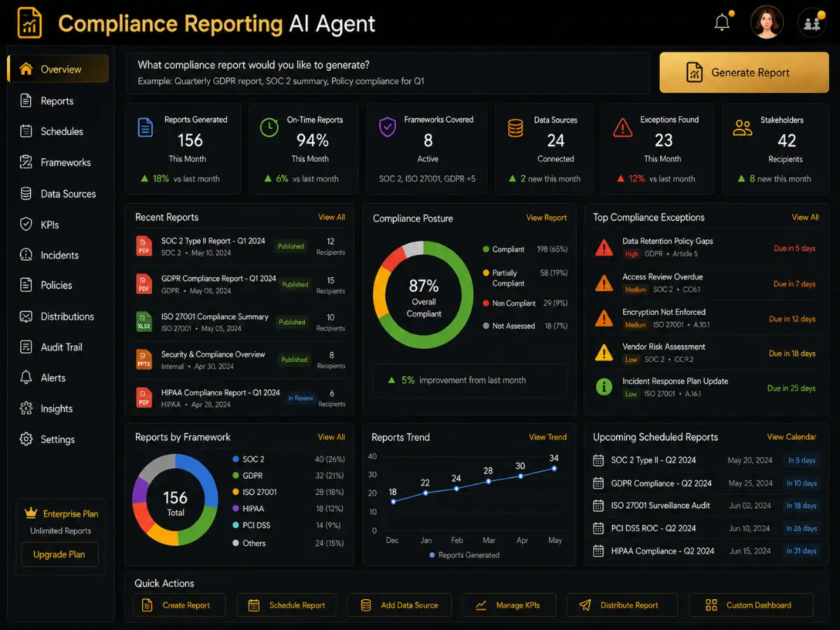
Task: Open the user profile avatar
Action: pos(766,22)
